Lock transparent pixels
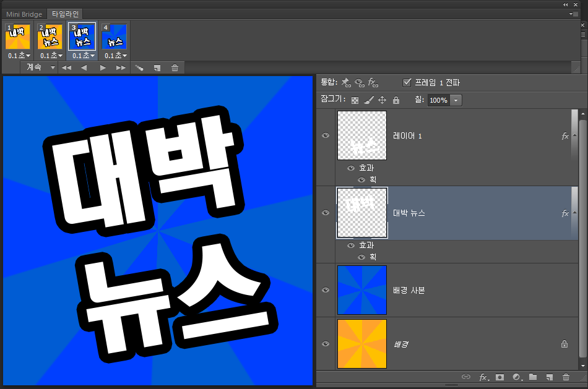 355,100
